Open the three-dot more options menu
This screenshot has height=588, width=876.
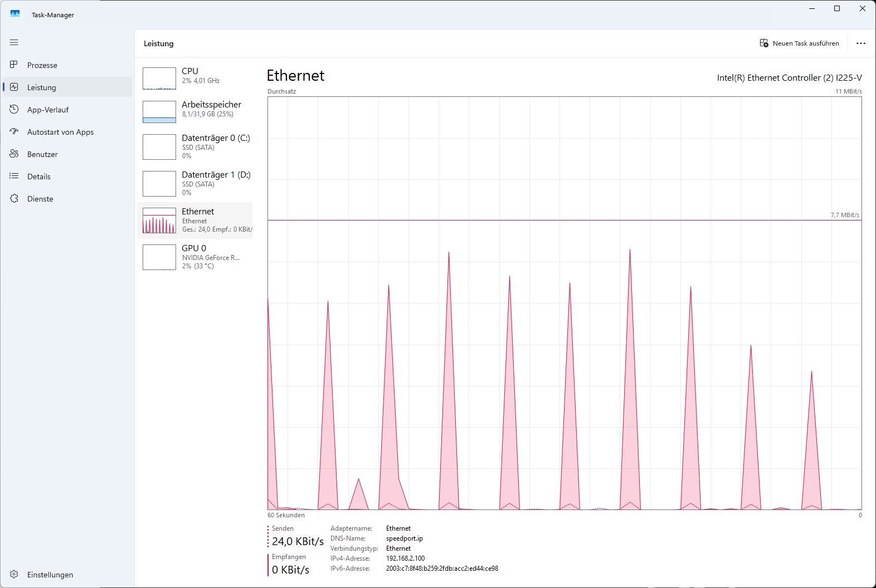pyautogui.click(x=861, y=43)
